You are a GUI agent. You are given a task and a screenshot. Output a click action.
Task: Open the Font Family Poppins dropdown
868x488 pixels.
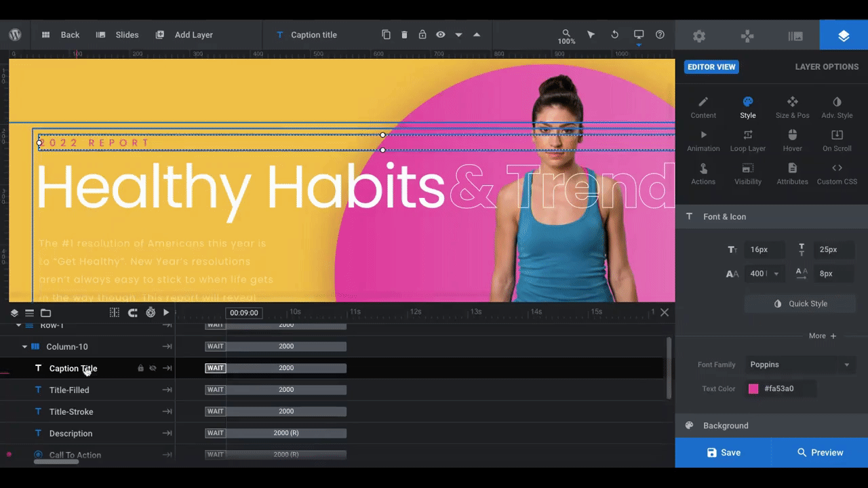[800, 365]
